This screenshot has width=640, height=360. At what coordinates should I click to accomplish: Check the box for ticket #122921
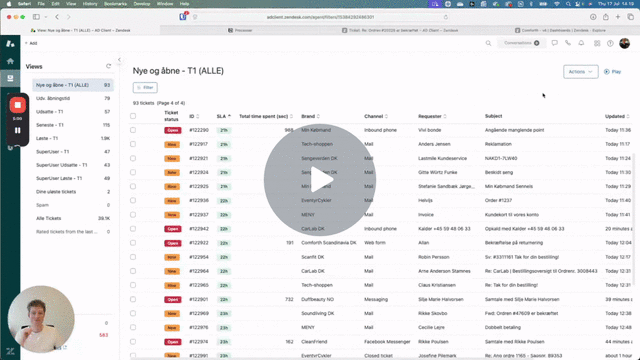[x=133, y=158]
